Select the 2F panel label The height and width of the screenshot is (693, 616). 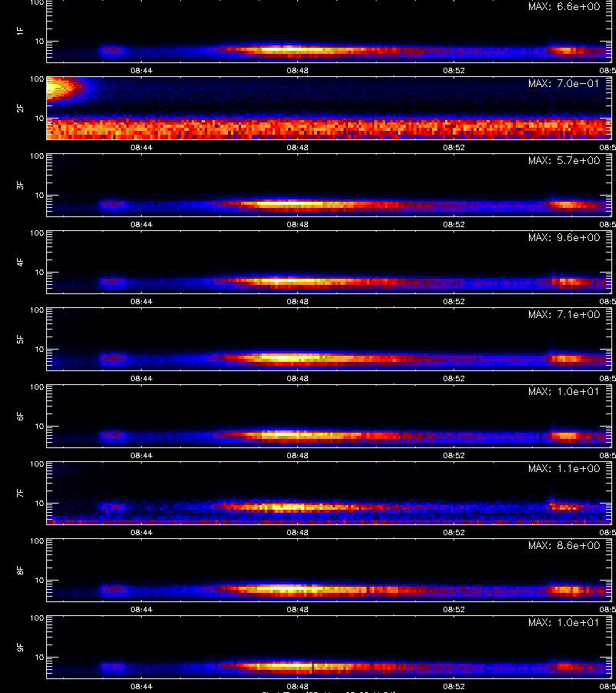20,109
